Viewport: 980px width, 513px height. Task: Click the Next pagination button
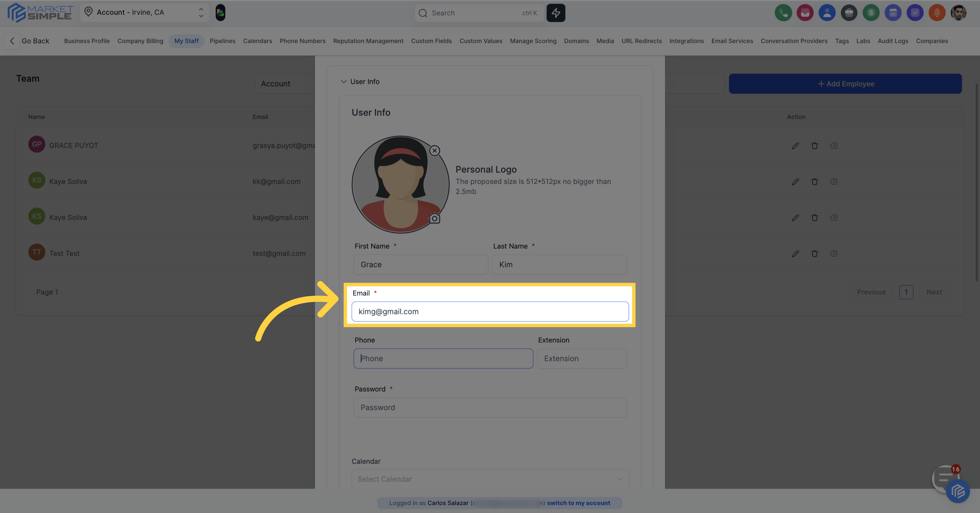click(x=934, y=292)
